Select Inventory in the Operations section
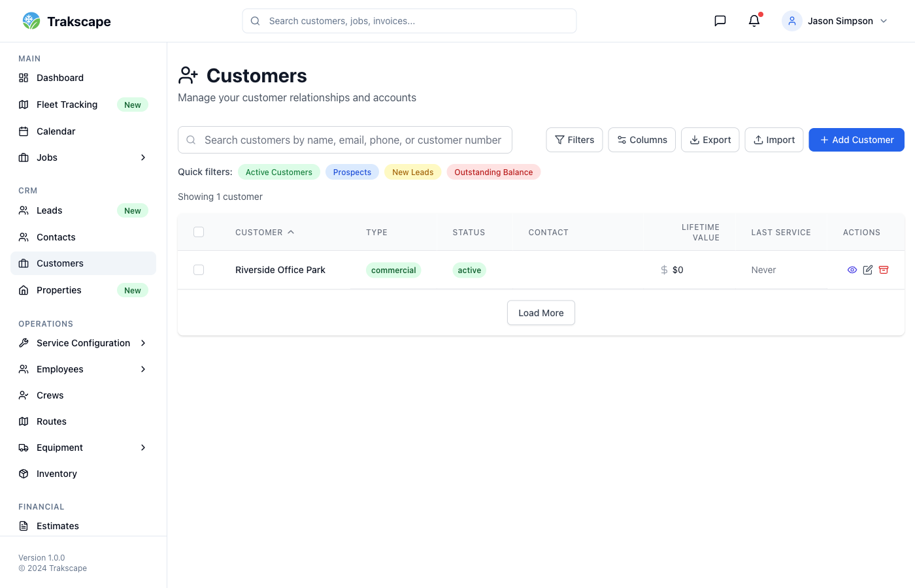Viewport: 915px width, 588px height. 56,473
